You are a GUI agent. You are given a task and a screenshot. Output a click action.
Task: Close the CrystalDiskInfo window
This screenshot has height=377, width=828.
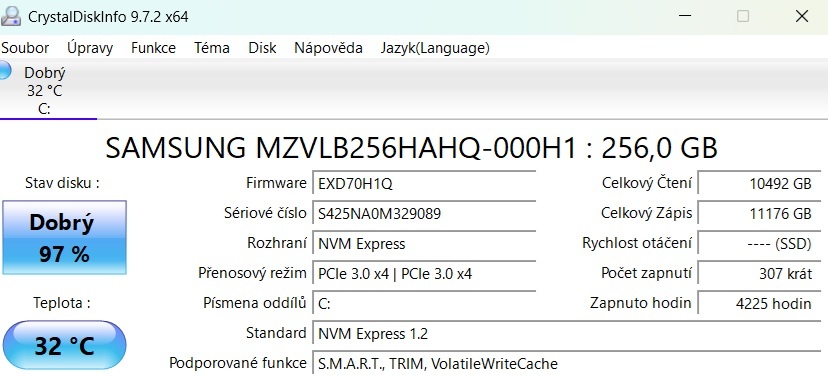click(802, 16)
